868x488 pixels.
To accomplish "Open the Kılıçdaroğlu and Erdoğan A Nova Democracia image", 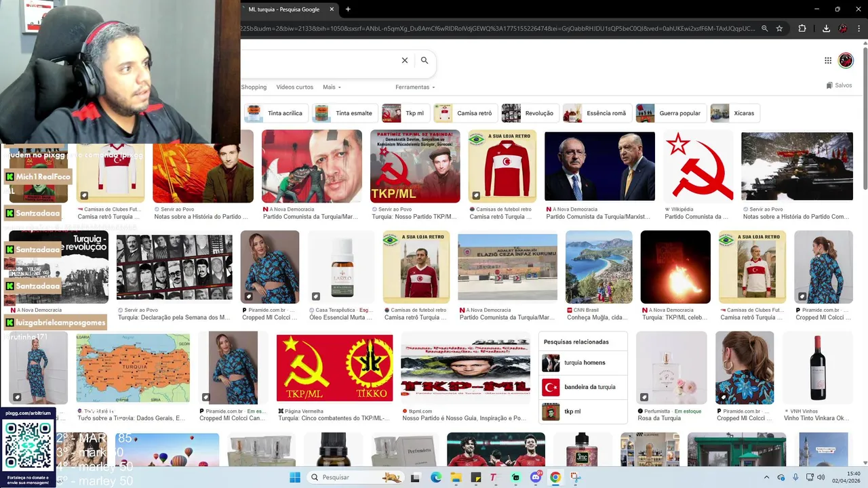I will tap(599, 167).
